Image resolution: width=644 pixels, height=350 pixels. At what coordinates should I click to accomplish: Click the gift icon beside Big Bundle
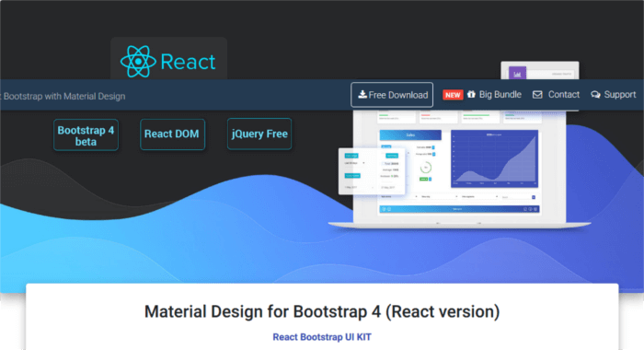(471, 94)
